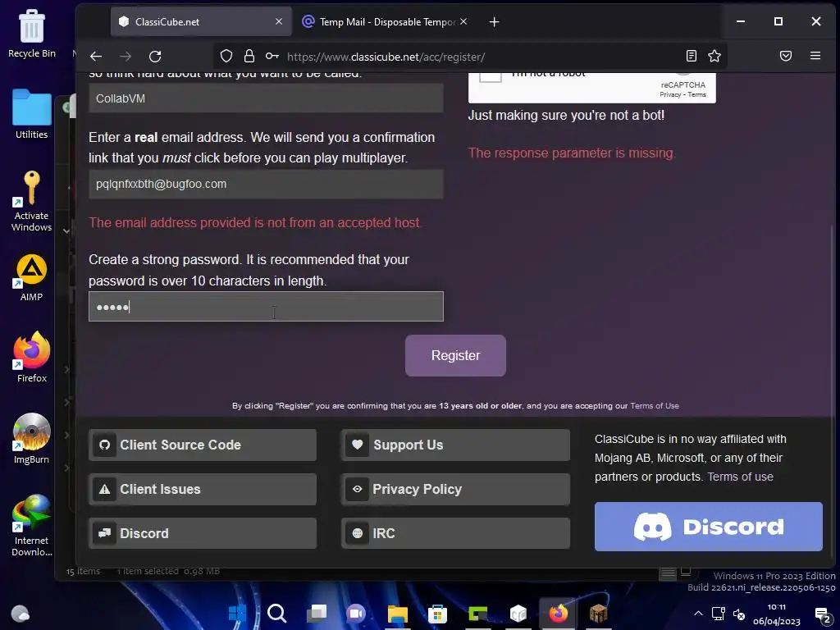Open the Utilities desktop folder
The image size is (840, 630).
pos(32,114)
